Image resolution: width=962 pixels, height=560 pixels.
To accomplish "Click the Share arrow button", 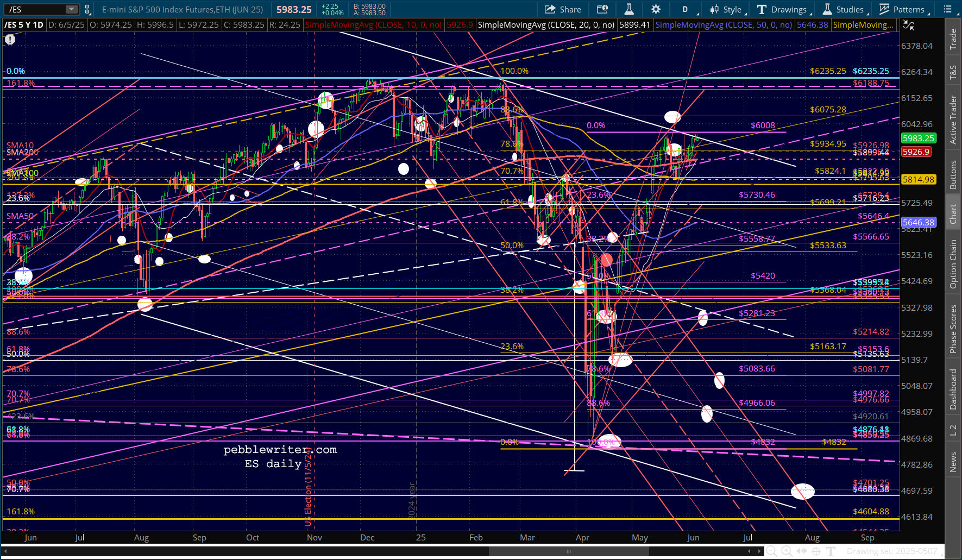I will 563,9.
